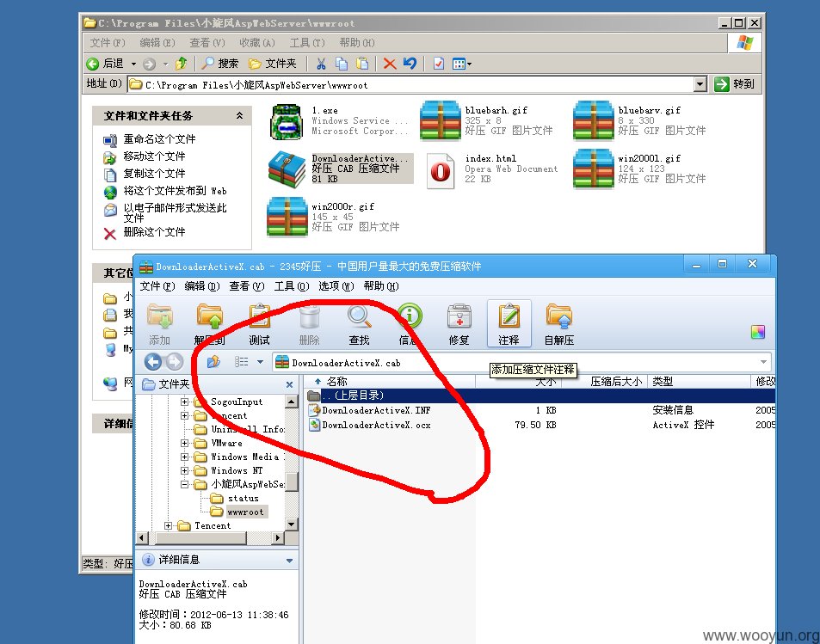Open the Back history dropdown arrow in Explorer
Image resolution: width=820 pixels, height=644 pixels.
click(133, 64)
